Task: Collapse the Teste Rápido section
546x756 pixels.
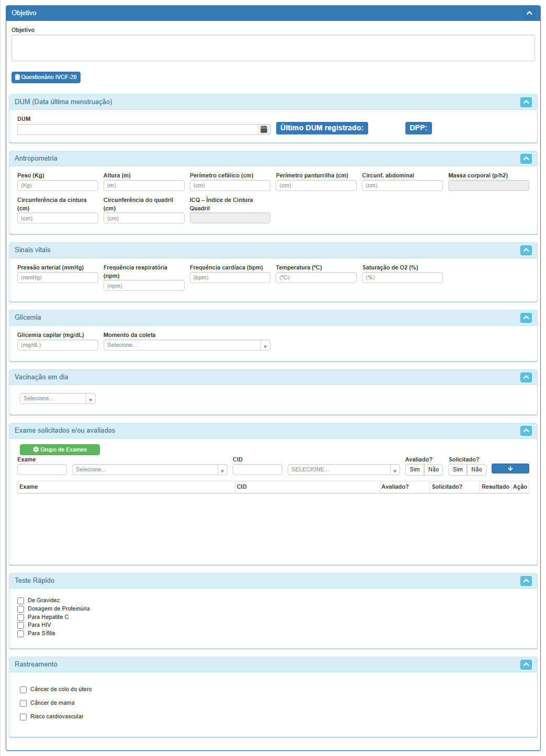Action: click(526, 581)
